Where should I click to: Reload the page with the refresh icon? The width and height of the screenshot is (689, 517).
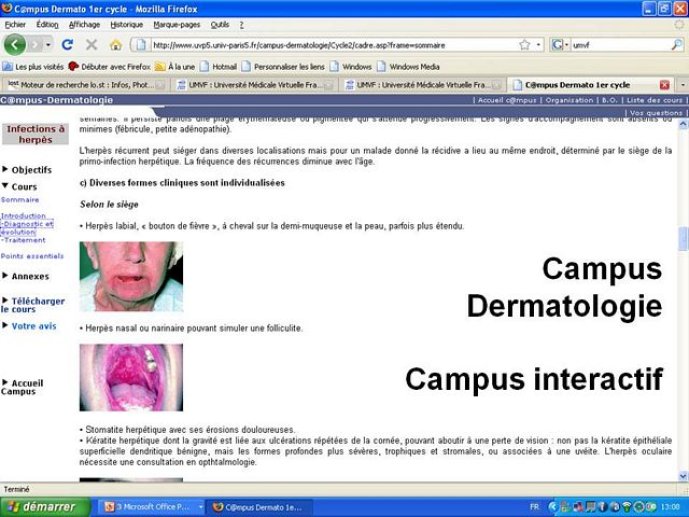click(x=67, y=44)
